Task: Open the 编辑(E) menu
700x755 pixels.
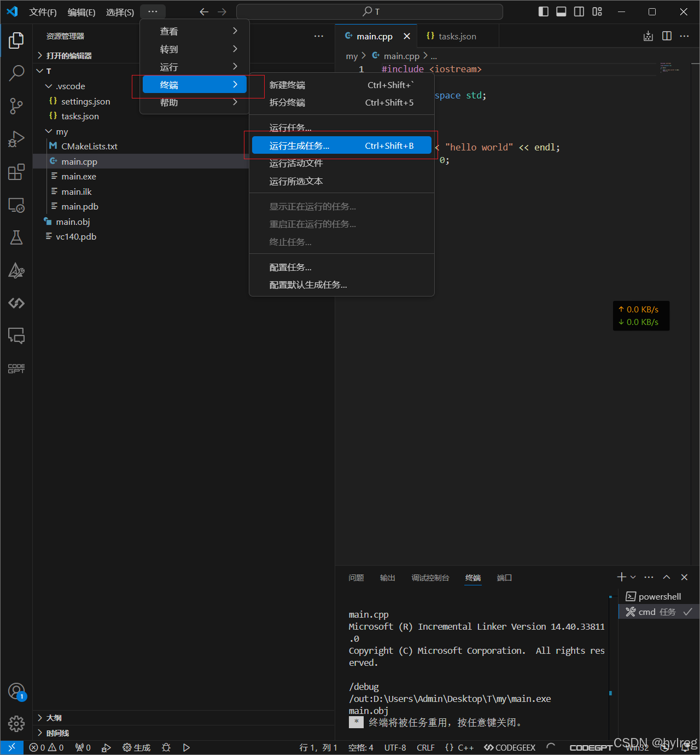Action: pyautogui.click(x=81, y=12)
